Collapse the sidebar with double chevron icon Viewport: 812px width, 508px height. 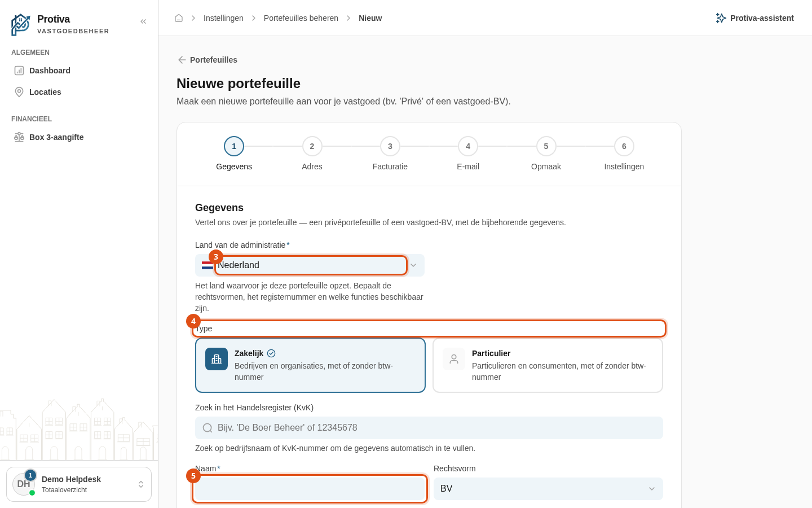(143, 21)
